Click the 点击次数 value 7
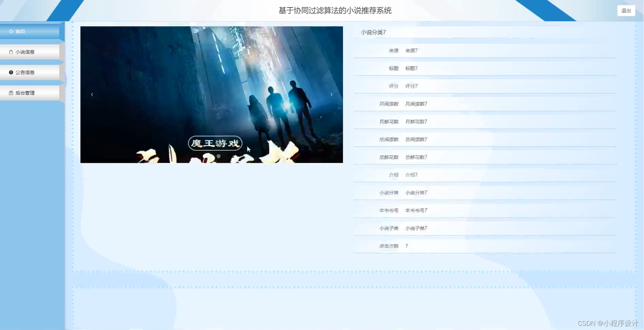The image size is (644, 330). coord(407,246)
